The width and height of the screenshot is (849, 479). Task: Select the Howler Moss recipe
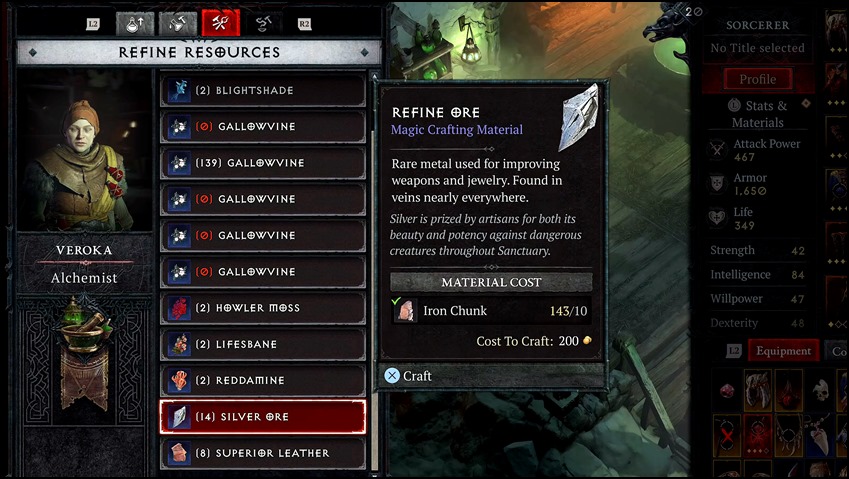[x=263, y=308]
